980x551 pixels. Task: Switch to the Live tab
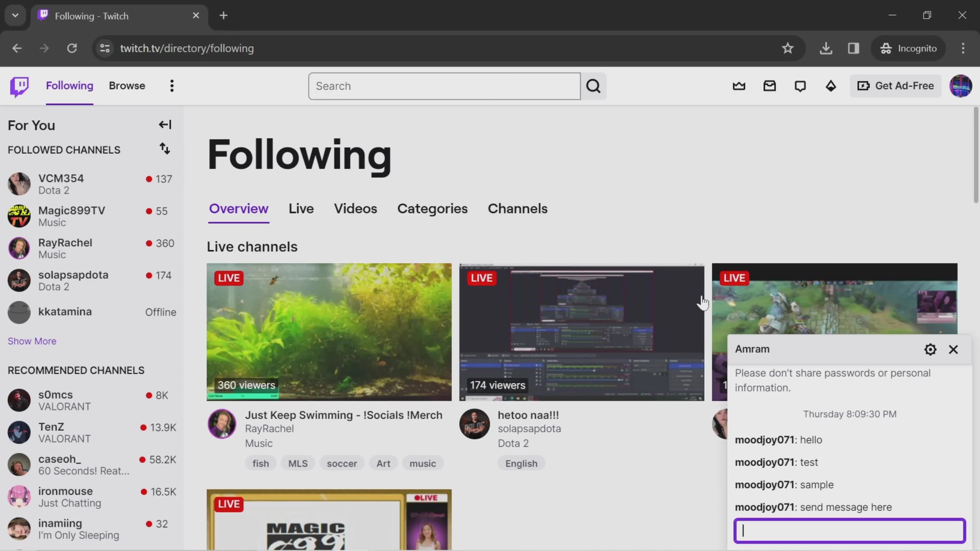(301, 208)
